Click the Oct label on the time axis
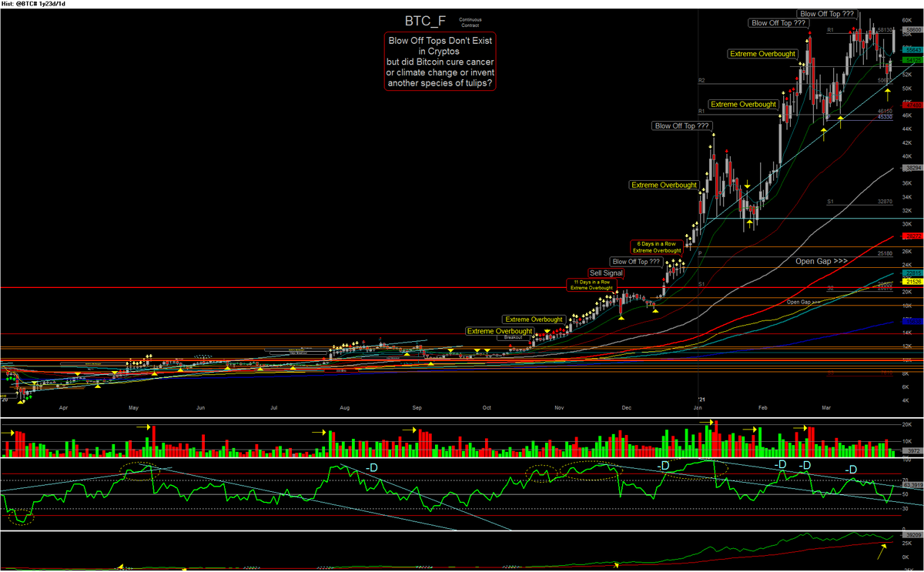This screenshot has width=924, height=572. [x=487, y=406]
